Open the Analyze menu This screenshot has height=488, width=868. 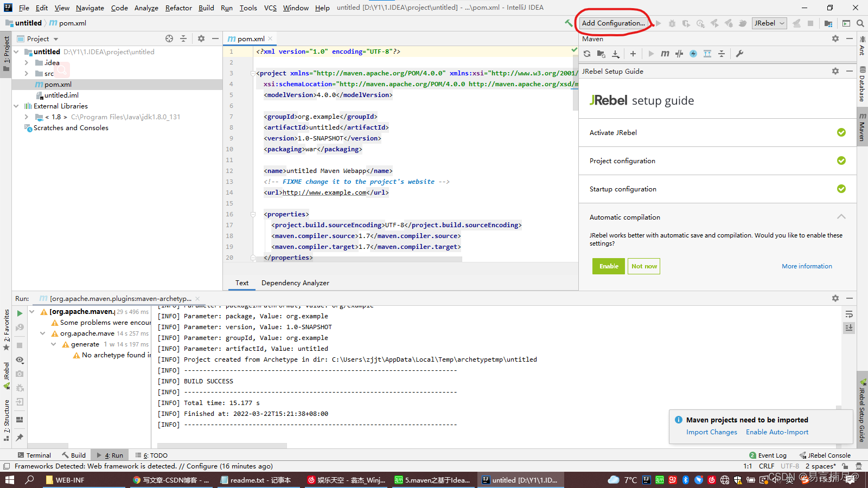146,8
